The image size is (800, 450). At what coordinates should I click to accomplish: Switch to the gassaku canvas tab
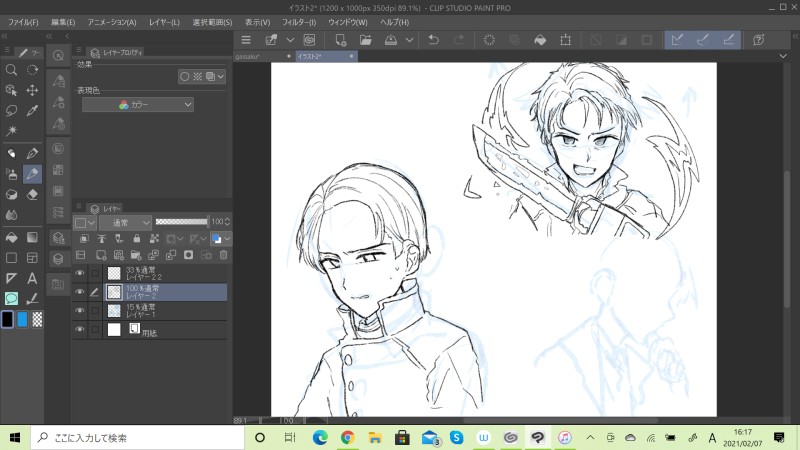click(263, 56)
